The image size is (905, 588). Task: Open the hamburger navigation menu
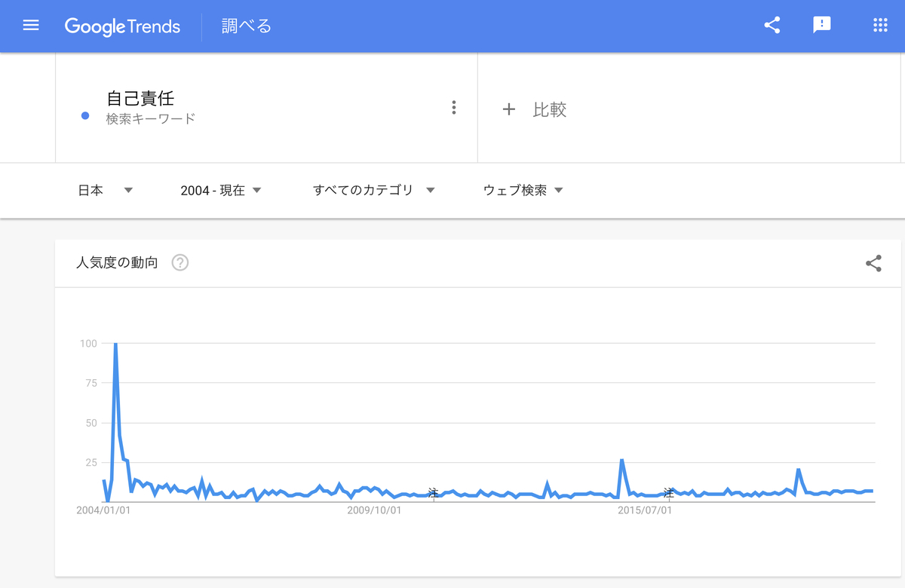tap(30, 25)
